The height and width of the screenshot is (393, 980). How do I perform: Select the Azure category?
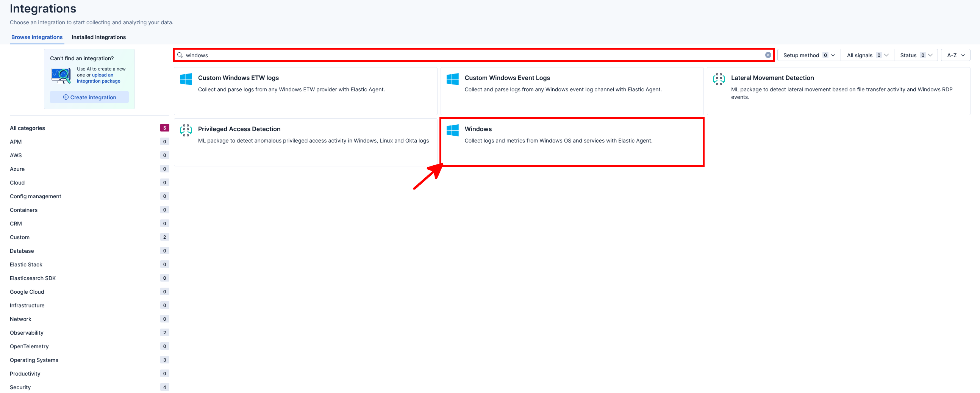tap(89, 169)
